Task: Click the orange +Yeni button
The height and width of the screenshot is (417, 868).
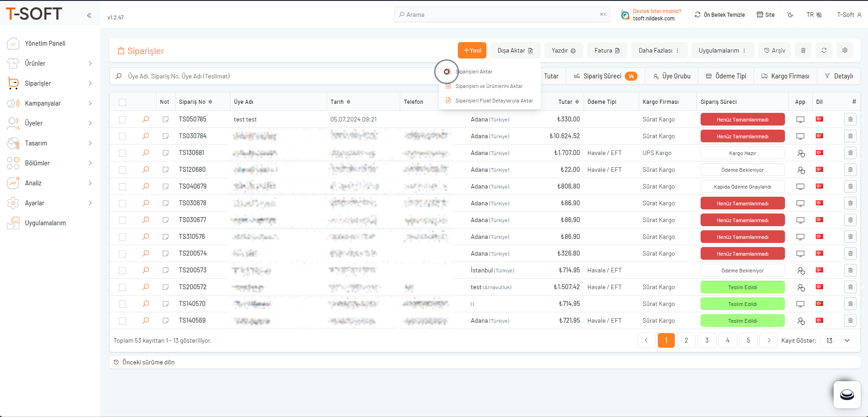Action: [472, 50]
